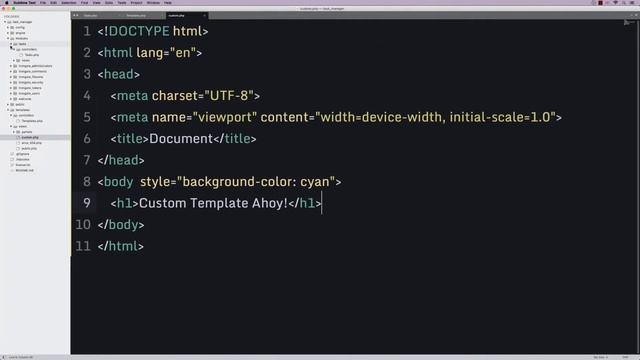This screenshot has width=640, height=360.
Task: Expand views folder arrow under tasks
Action: pyautogui.click(x=13, y=60)
